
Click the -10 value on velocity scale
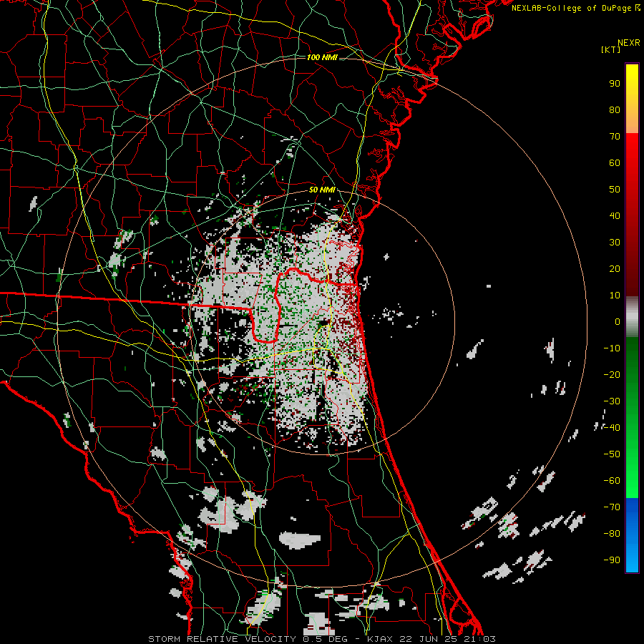612,348
